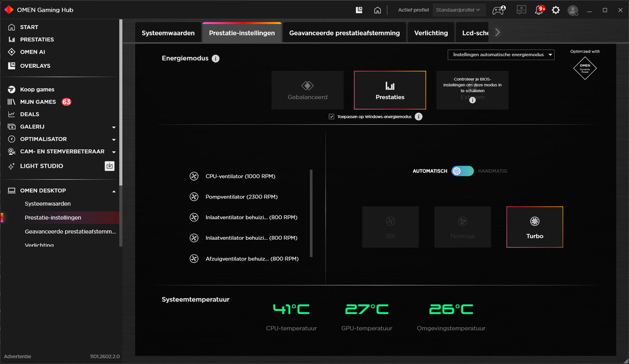Select the Prestaties energy mode tile

click(390, 90)
